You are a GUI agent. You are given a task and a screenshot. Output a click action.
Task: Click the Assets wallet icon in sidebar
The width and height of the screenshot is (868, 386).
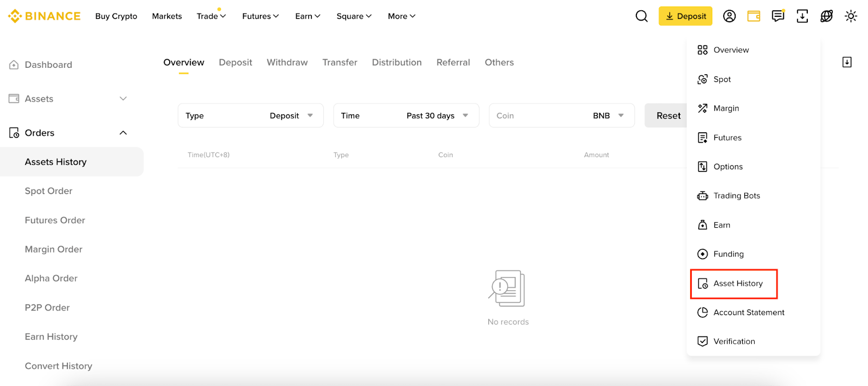(x=14, y=99)
